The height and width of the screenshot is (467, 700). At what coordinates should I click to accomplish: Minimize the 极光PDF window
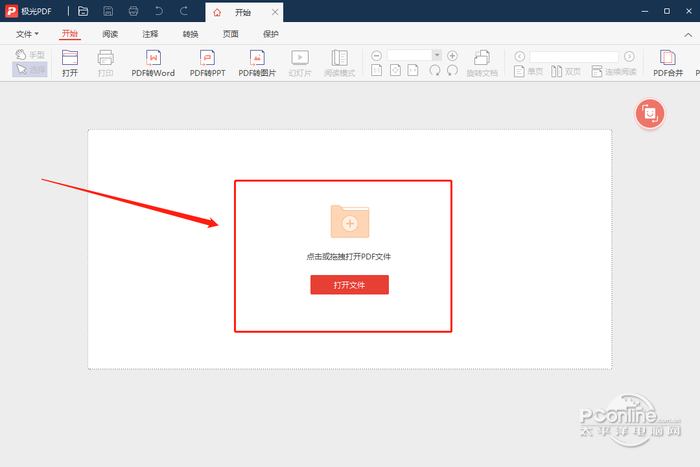tap(645, 11)
